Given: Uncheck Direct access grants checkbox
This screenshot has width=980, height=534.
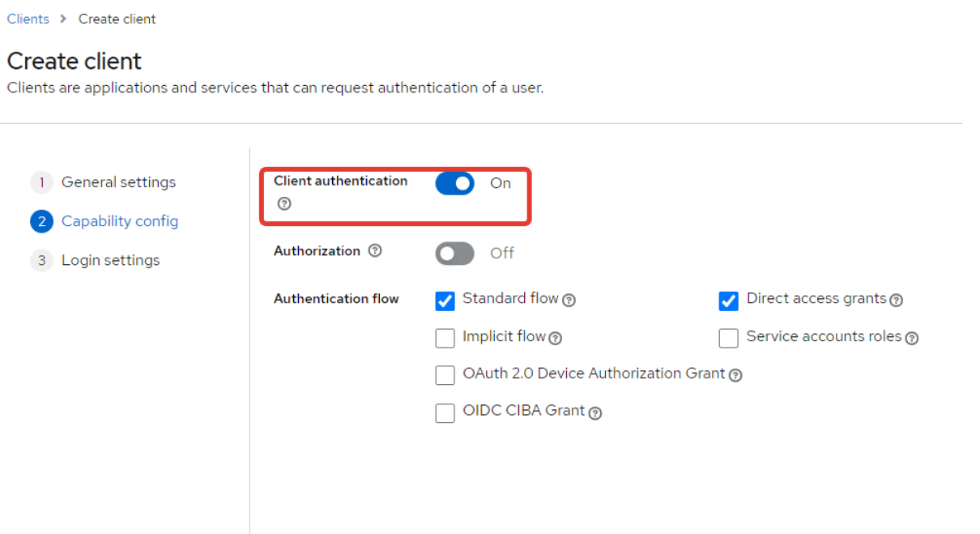Looking at the screenshot, I should point(728,301).
